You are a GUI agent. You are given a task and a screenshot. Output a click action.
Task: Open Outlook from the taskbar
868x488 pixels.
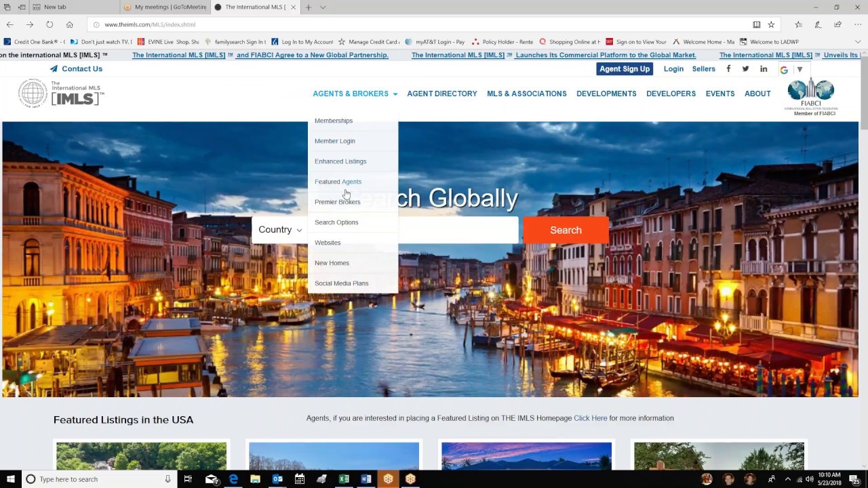tap(277, 479)
